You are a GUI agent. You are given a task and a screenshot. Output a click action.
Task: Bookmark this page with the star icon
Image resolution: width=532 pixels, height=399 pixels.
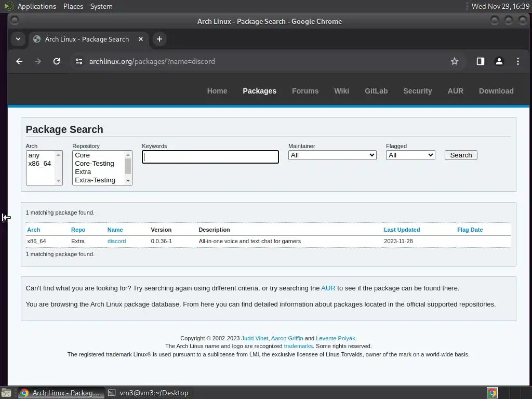click(454, 61)
